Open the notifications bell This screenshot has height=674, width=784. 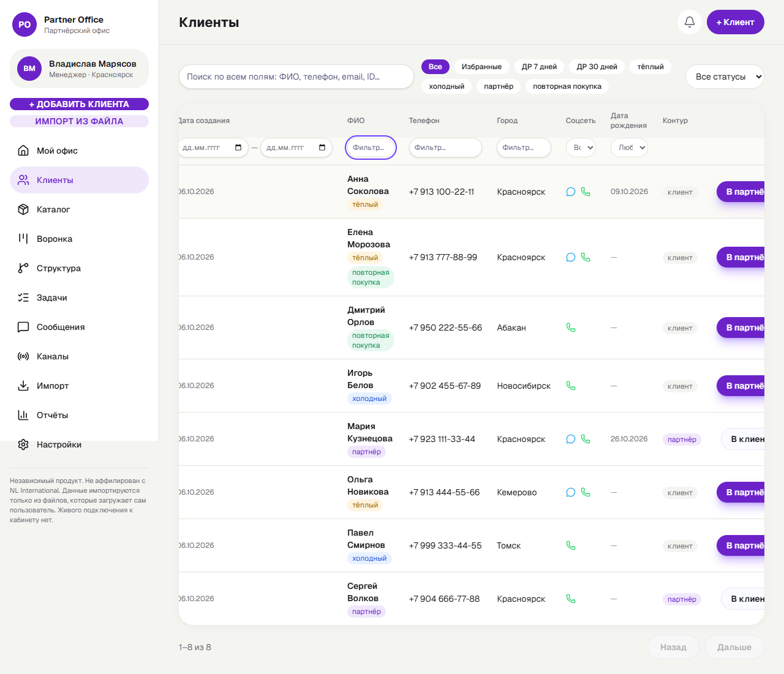tap(690, 22)
